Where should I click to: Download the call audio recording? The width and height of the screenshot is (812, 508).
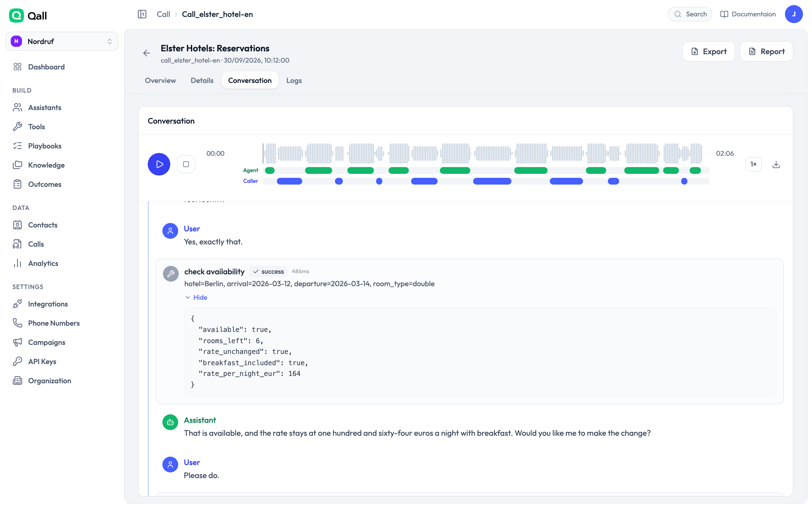coord(776,164)
